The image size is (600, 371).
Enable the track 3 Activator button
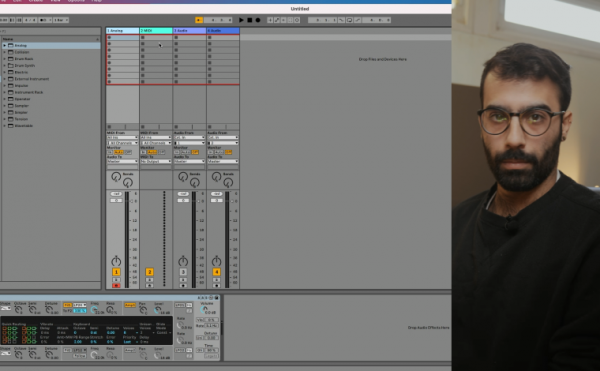click(183, 272)
